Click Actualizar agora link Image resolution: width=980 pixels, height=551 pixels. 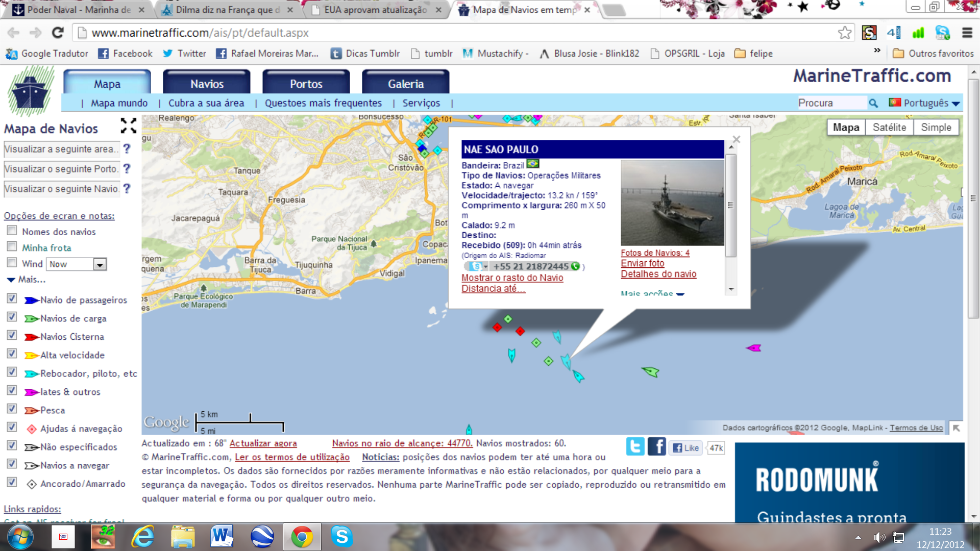pos(263,443)
